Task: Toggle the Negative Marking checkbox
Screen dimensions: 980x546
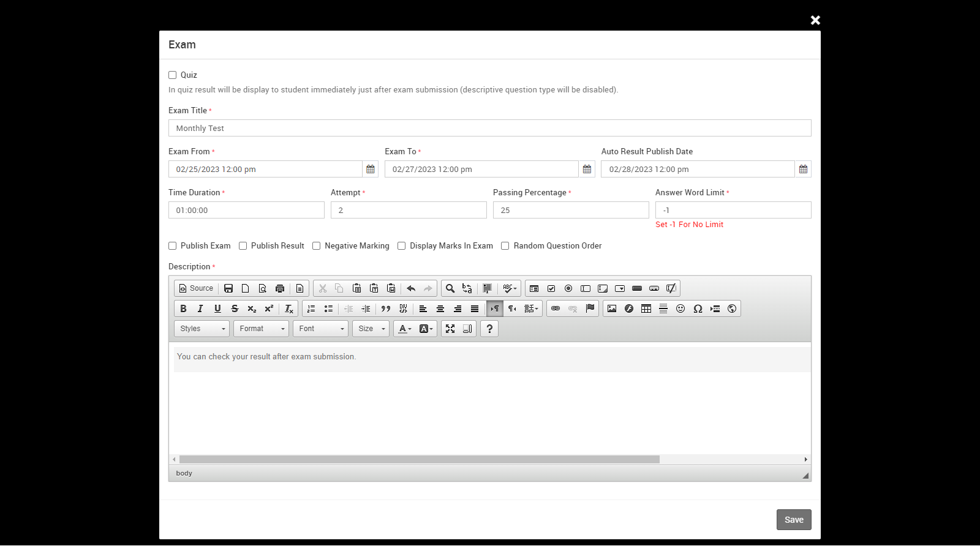Action: [x=317, y=246]
